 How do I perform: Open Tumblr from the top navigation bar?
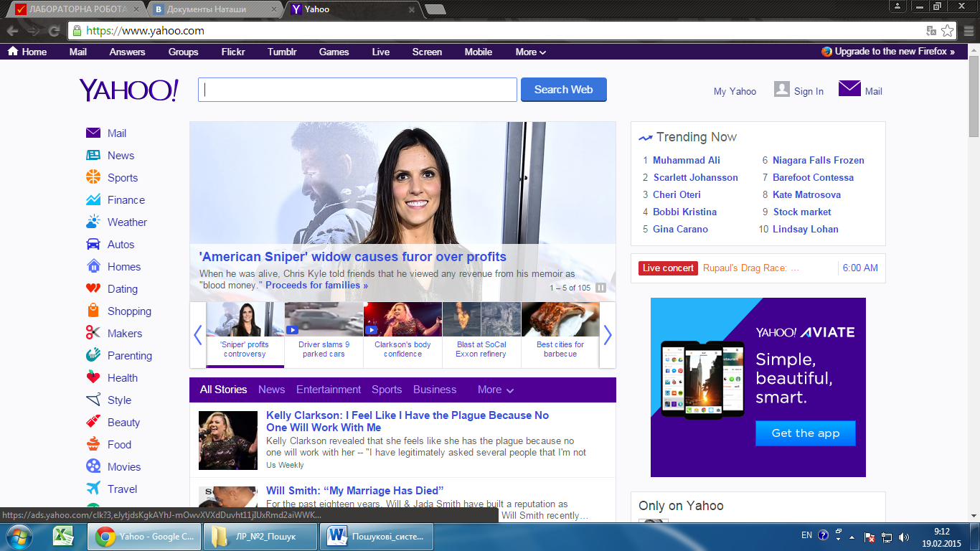282,52
